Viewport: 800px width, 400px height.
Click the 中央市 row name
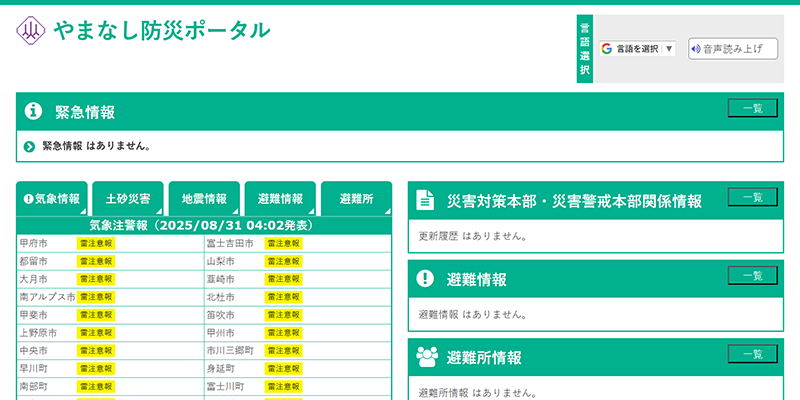[x=33, y=351]
